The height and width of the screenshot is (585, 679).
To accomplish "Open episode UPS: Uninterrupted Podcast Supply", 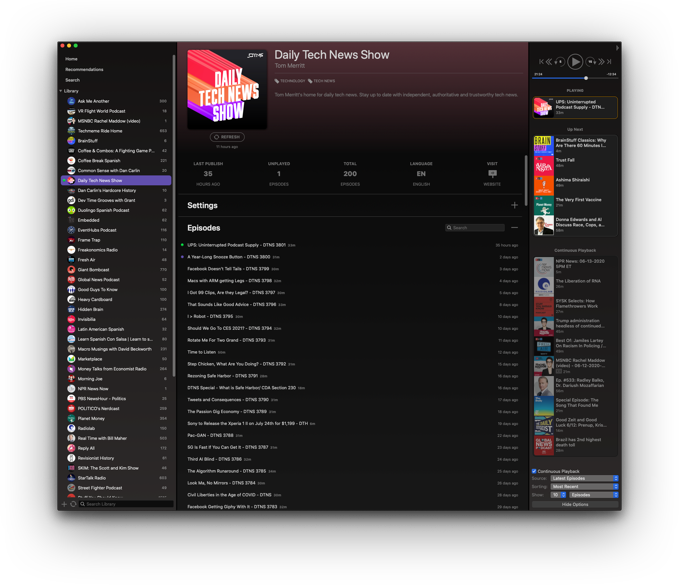I will click(x=350, y=245).
